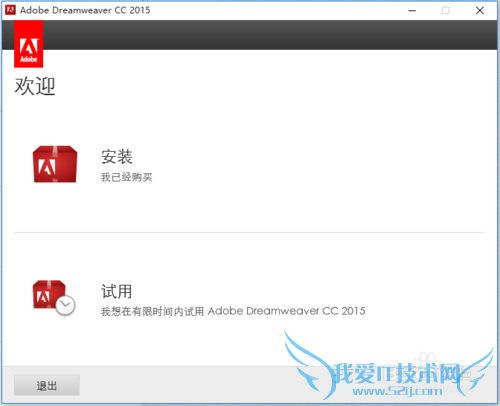500x406 pixels.
Task: Choose the 试用 trial option
Action: click(x=117, y=291)
